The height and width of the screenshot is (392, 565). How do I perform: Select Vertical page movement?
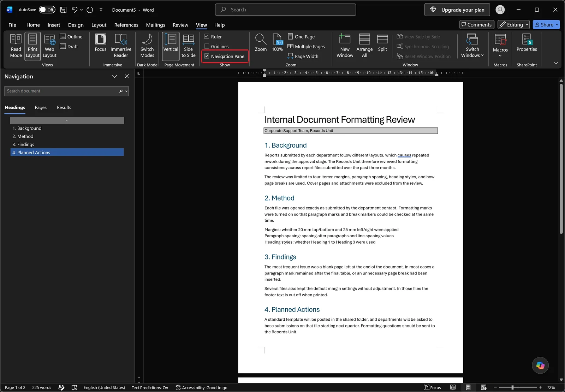[x=171, y=46]
